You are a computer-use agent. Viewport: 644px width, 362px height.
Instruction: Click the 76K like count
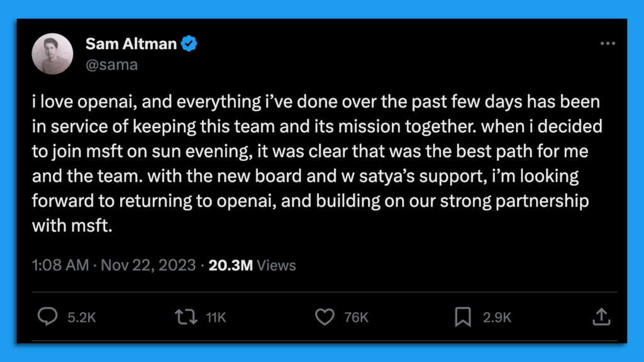pyautogui.click(x=355, y=317)
